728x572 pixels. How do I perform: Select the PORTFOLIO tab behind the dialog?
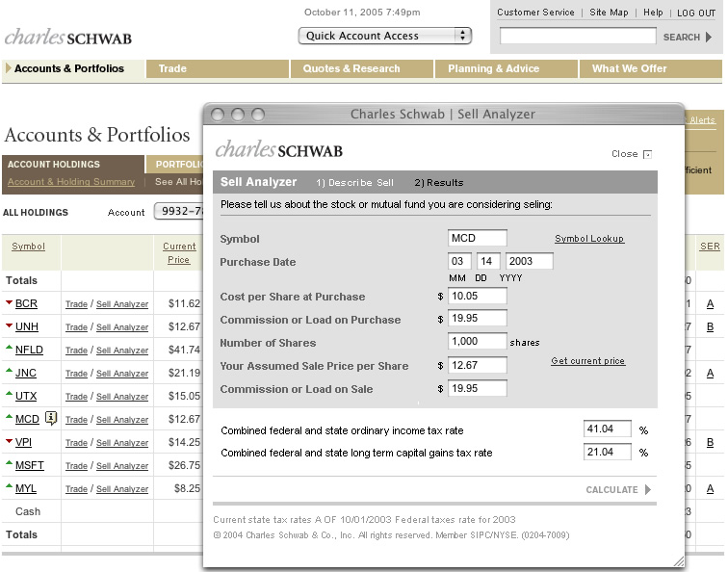(175, 165)
